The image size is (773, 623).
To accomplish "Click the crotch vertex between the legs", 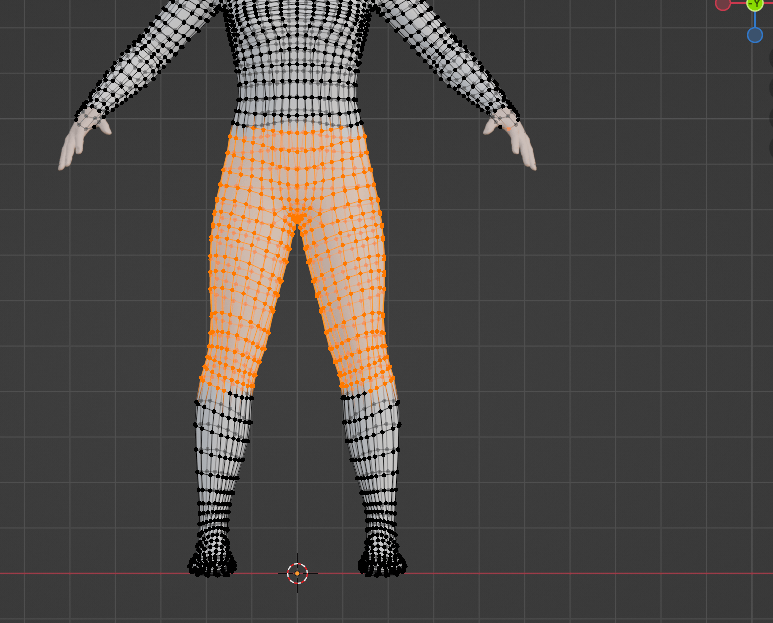I will coord(297,215).
